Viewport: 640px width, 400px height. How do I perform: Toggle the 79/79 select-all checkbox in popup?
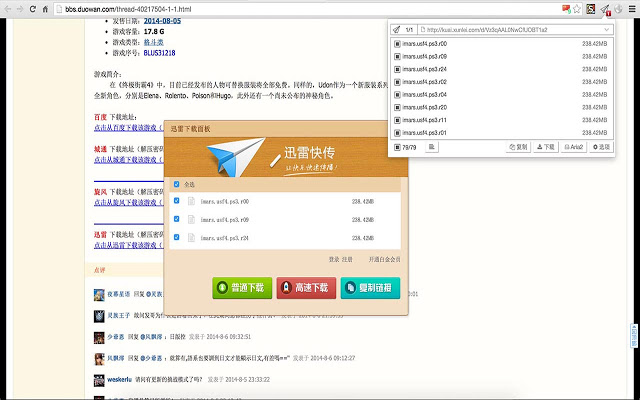pos(397,147)
